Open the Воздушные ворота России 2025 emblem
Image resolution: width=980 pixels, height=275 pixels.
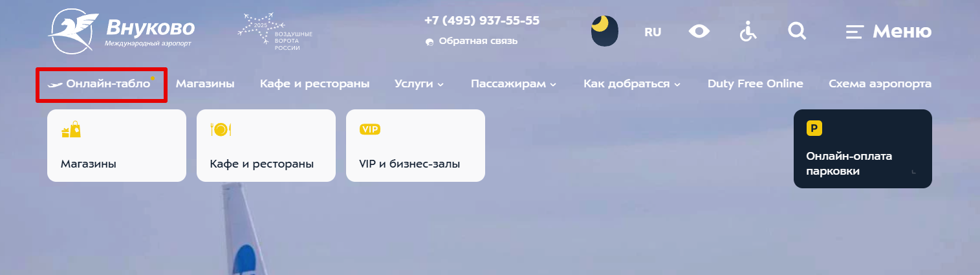pos(275,32)
